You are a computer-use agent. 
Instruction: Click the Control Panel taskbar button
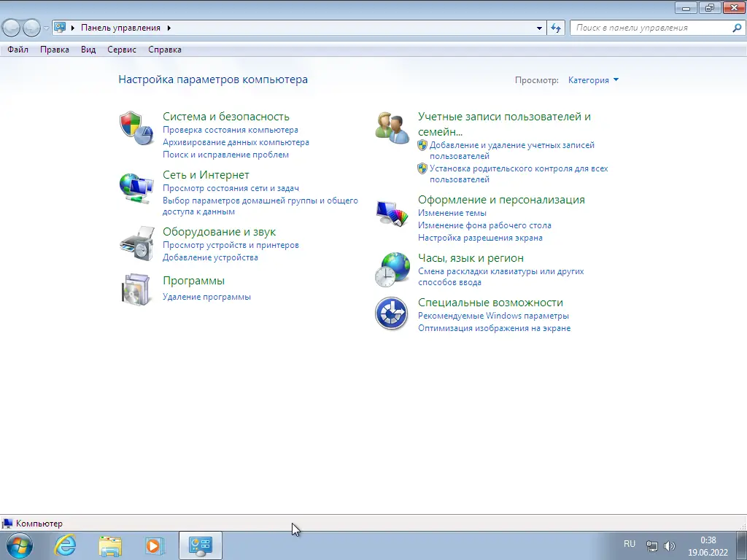200,545
